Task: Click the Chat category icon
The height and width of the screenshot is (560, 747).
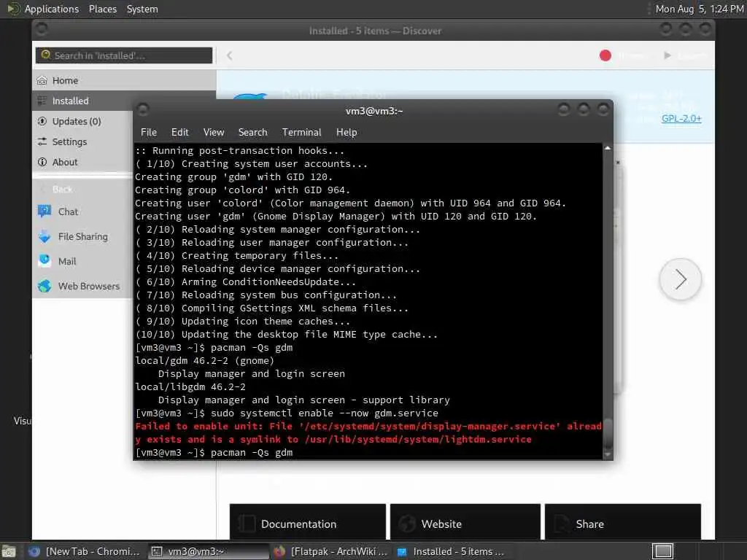Action: click(x=44, y=211)
